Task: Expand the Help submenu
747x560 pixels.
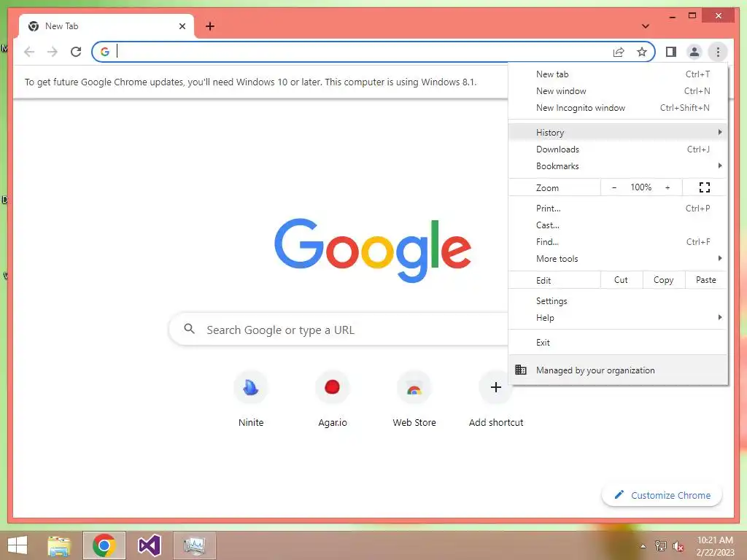Action: (x=618, y=318)
